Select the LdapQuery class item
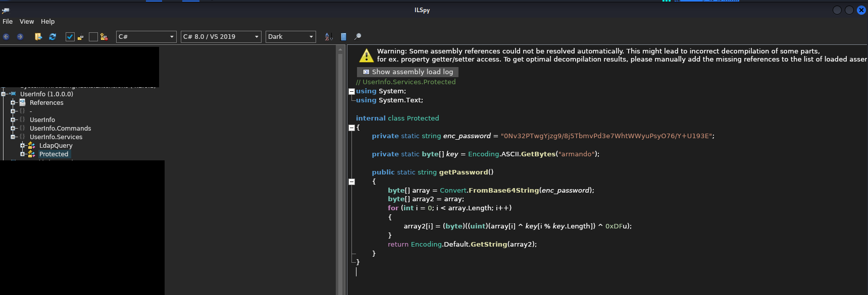The width and height of the screenshot is (868, 295). pyautogui.click(x=56, y=146)
